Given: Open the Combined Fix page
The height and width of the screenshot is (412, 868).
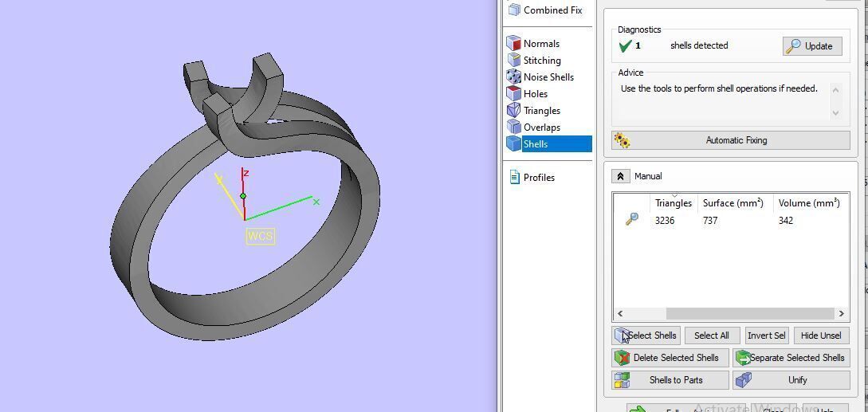Looking at the screenshot, I should tap(553, 10).
